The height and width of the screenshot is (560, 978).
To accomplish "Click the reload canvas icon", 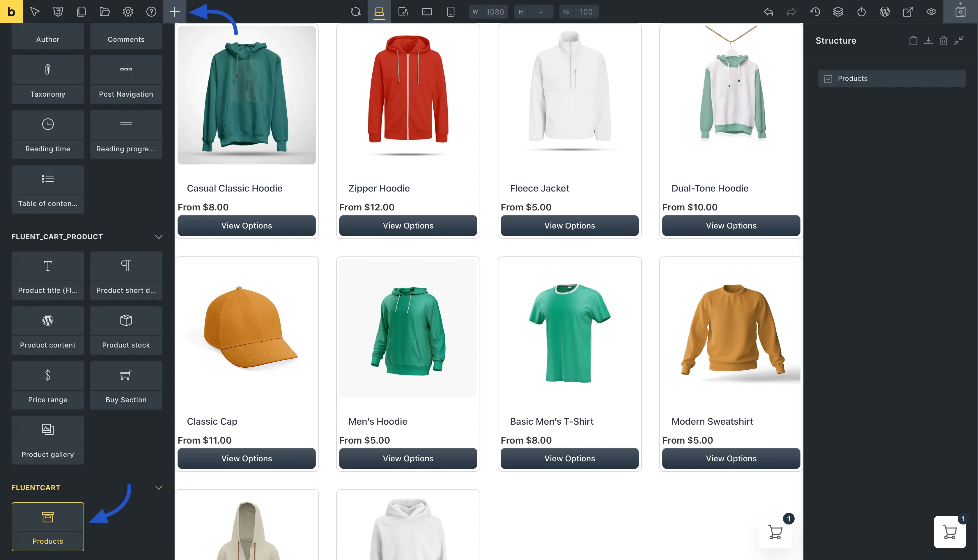I will [355, 12].
